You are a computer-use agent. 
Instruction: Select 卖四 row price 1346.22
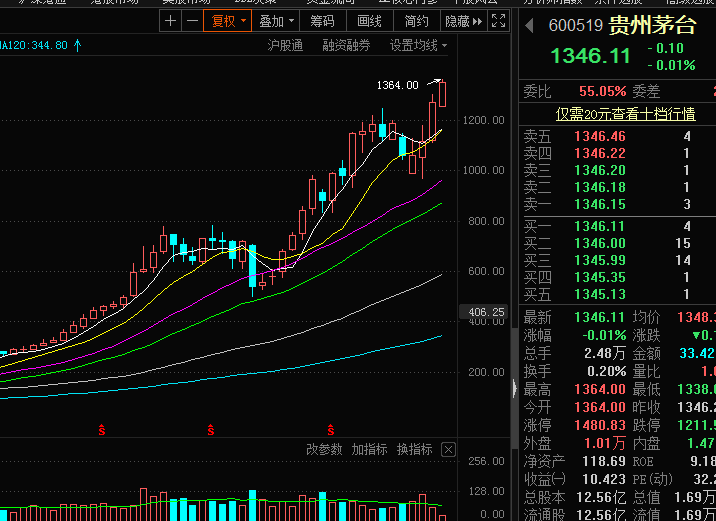pos(600,153)
